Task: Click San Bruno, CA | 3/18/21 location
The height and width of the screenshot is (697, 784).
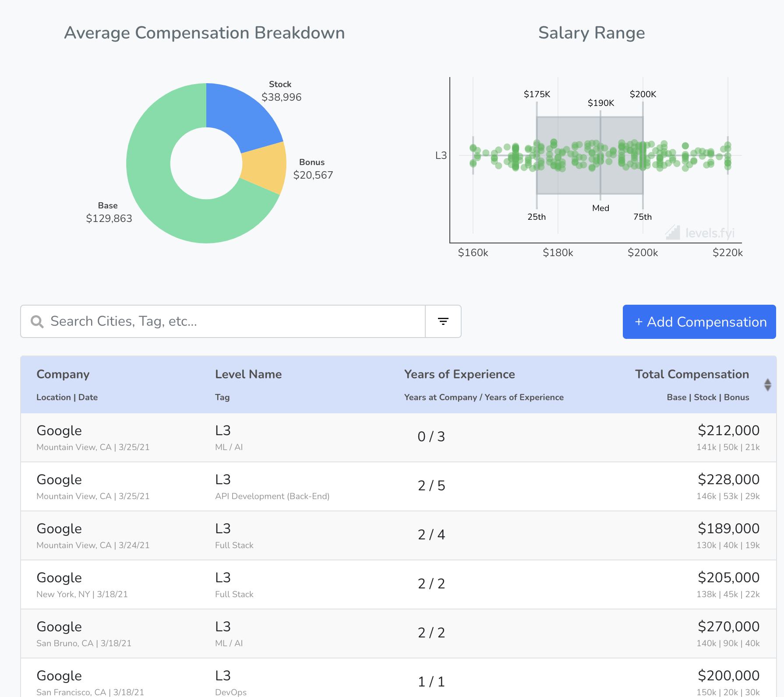Action: tap(84, 643)
